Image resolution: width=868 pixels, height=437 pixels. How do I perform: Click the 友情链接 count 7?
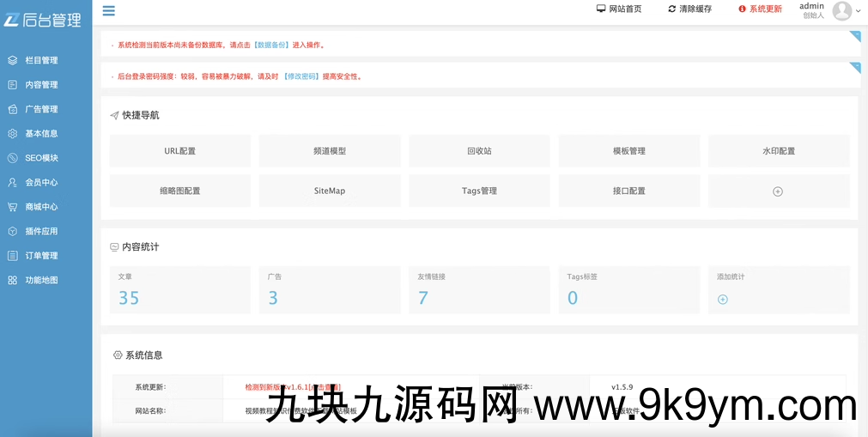(x=423, y=298)
